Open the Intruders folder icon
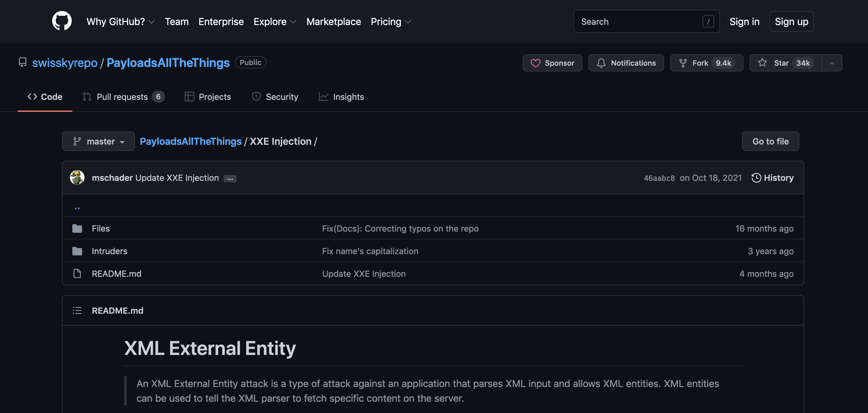The width and height of the screenshot is (868, 413). [x=77, y=251]
